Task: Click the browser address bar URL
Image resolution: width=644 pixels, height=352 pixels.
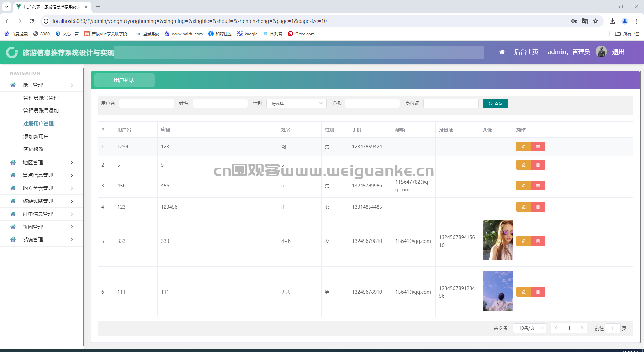Action: (190, 21)
